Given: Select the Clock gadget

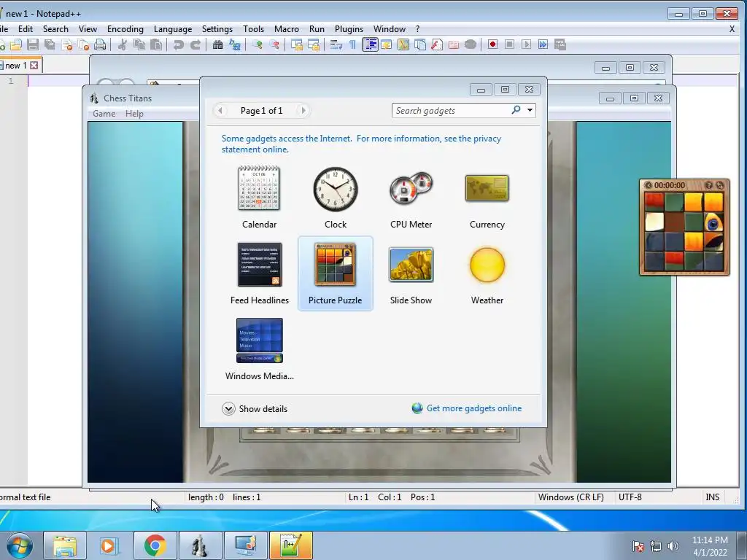Looking at the screenshot, I should coord(336,197).
